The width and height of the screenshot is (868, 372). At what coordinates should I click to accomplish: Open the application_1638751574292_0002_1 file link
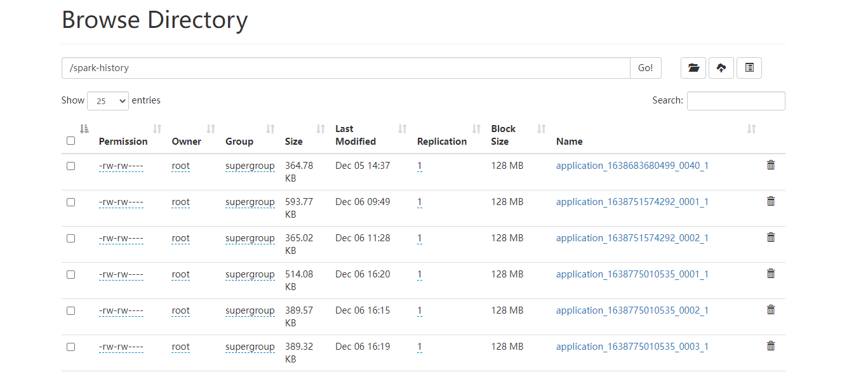(632, 238)
